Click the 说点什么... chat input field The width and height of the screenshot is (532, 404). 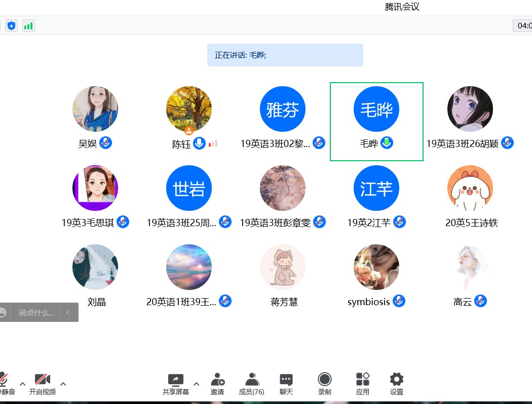point(36,313)
